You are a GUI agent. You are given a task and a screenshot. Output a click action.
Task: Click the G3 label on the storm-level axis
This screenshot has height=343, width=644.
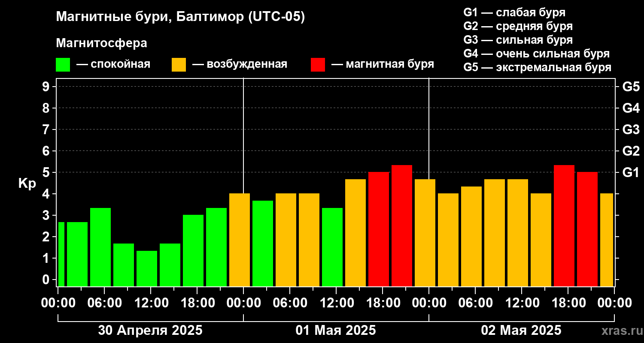[x=631, y=129]
